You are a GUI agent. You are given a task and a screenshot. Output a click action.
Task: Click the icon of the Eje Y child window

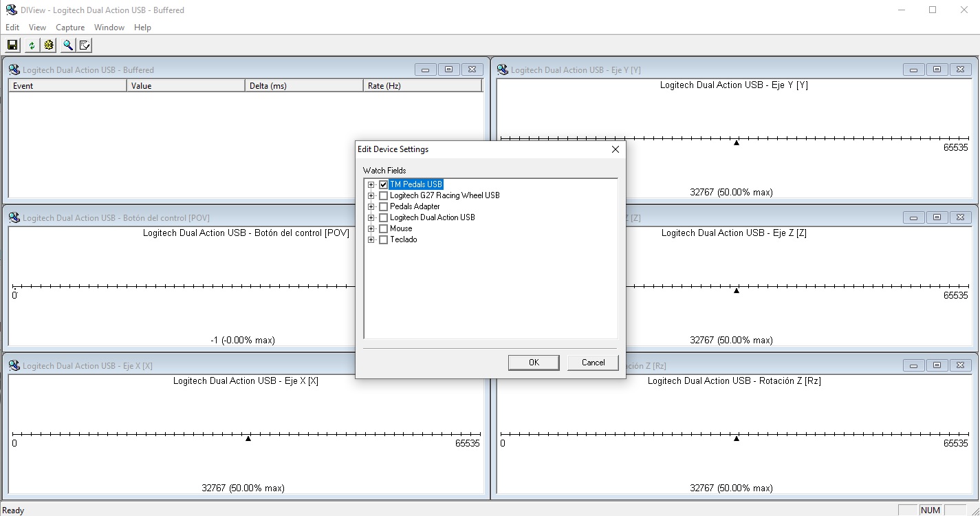[503, 69]
